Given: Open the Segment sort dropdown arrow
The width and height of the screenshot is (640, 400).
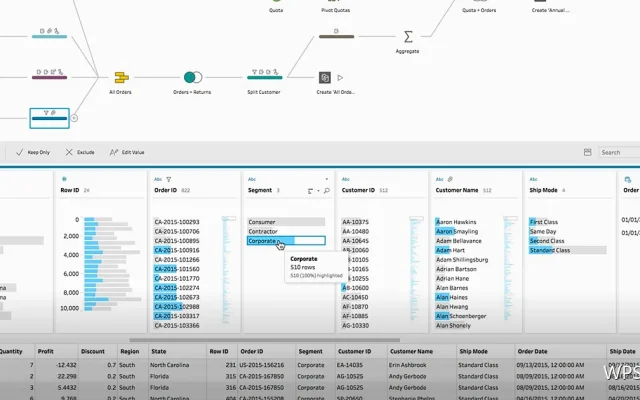Looking at the screenshot, I should click(318, 191).
